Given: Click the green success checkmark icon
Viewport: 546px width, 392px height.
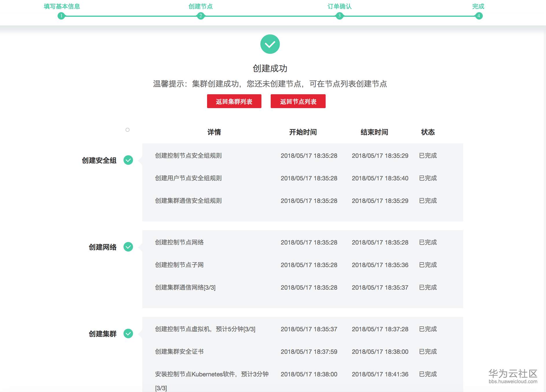Looking at the screenshot, I should (270, 44).
